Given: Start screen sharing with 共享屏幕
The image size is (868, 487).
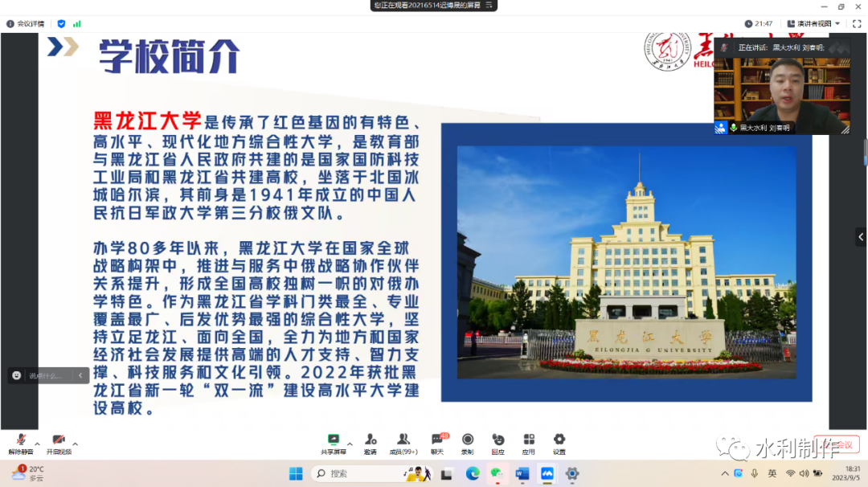Looking at the screenshot, I should (334, 444).
